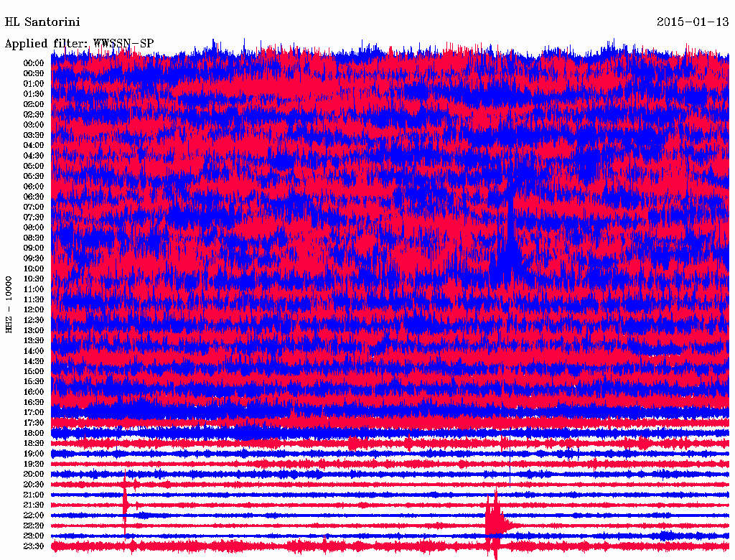Screen dimensions: 735x560
Task: Select the 07:30 time label
Action: point(34,217)
